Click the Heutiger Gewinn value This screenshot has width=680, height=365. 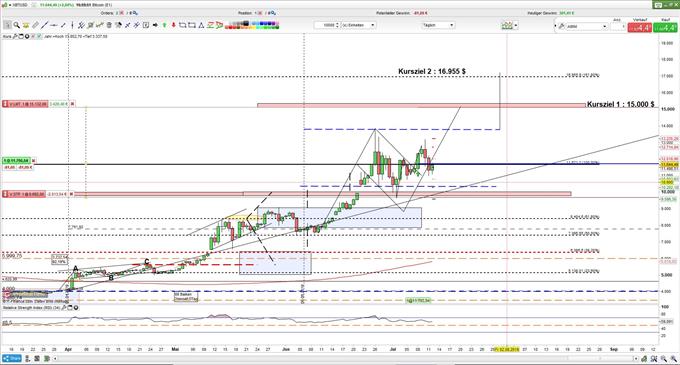click(x=566, y=13)
